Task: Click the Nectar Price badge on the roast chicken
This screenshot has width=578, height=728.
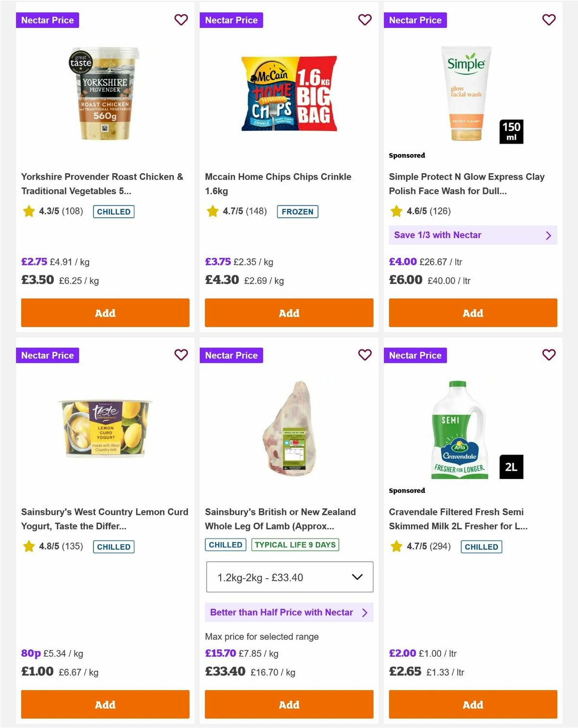Action: point(48,20)
